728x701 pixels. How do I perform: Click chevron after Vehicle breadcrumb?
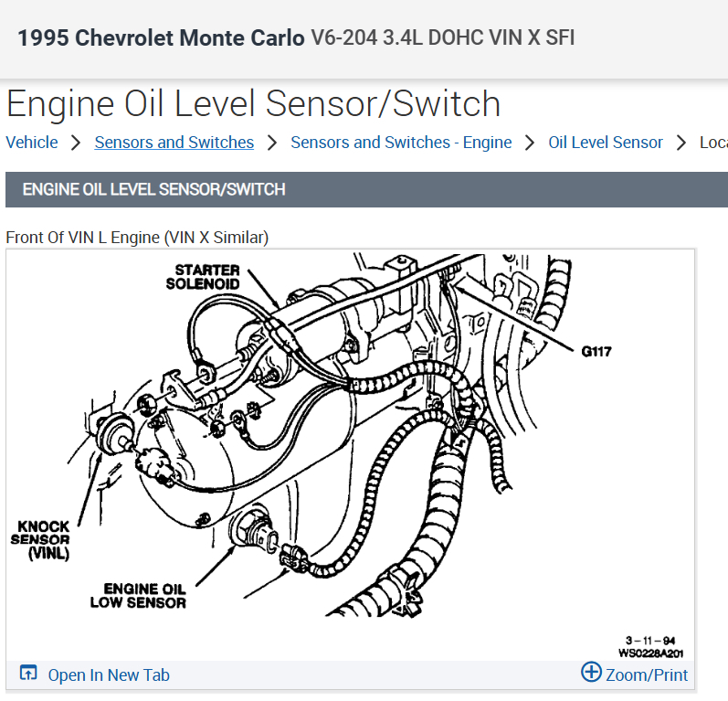[76, 143]
